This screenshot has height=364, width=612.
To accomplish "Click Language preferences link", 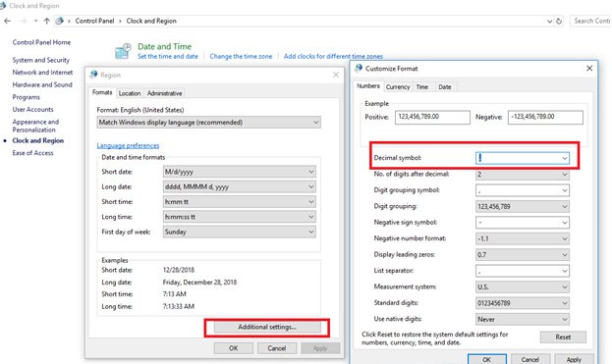I will [x=128, y=146].
